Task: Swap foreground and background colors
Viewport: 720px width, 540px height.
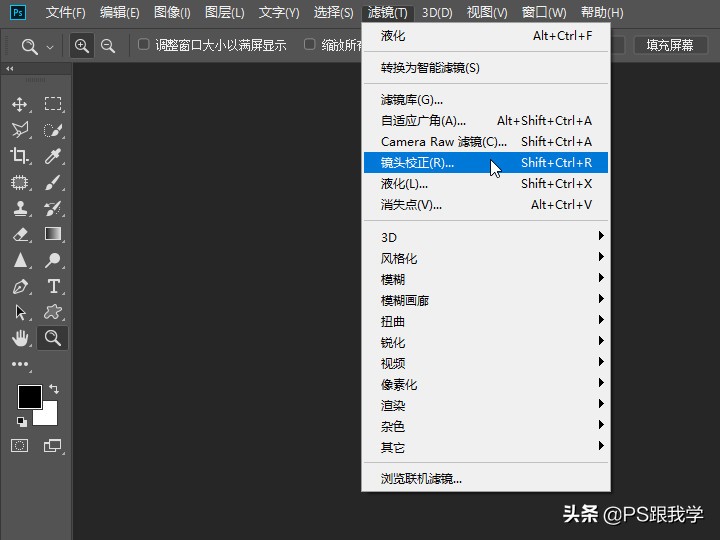Action: click(54, 389)
